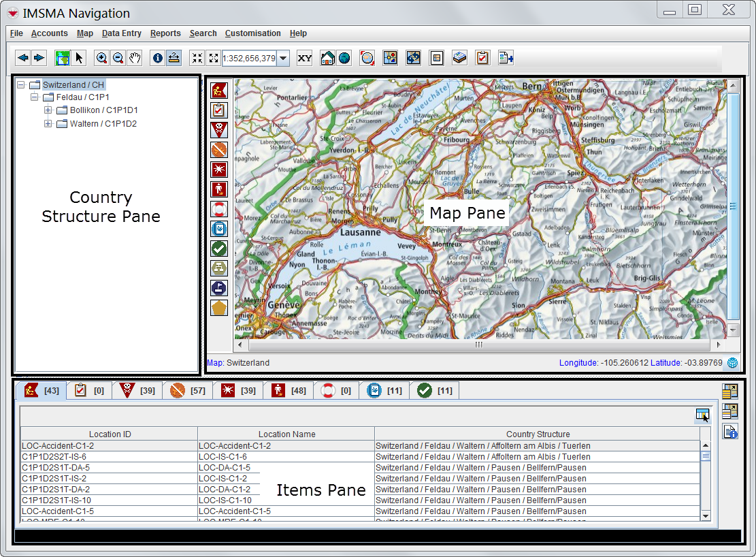Viewport: 756px width, 557px height.
Task: Sort by the Location Name column header
Action: [x=286, y=434]
